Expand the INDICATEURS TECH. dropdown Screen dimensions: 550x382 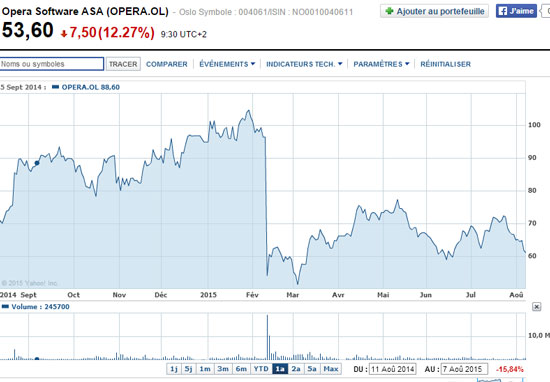point(304,64)
